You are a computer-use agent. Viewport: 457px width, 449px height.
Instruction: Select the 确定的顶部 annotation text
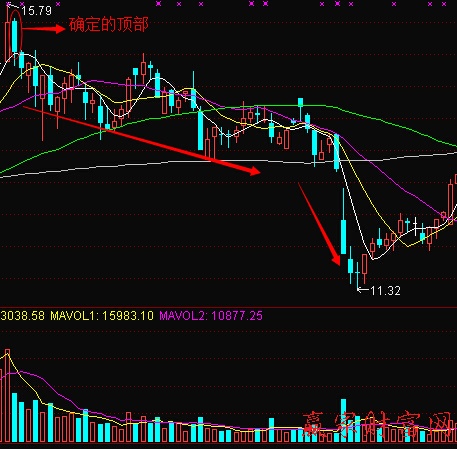[x=109, y=25]
